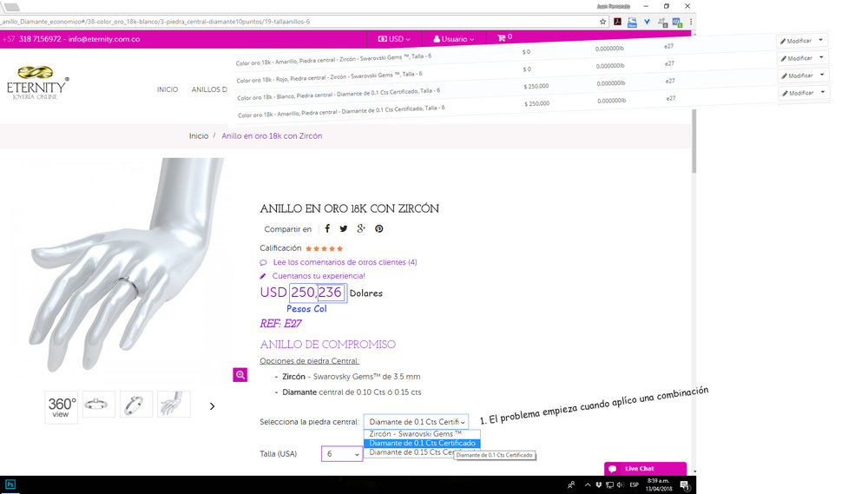Click the Inicio breadcrumb link
Viewport: 868px width, 494px height.
199,135
